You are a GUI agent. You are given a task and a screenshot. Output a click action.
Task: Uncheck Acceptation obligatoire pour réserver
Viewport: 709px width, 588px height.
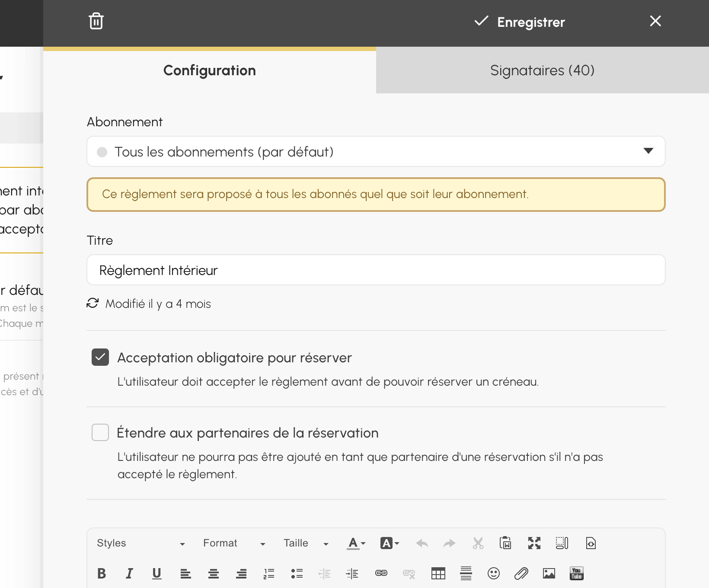point(100,357)
